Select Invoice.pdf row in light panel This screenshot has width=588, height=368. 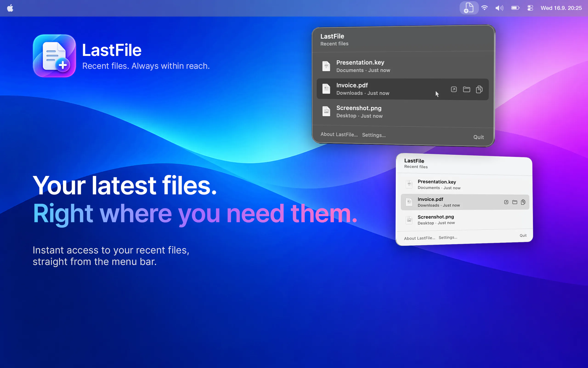click(465, 202)
